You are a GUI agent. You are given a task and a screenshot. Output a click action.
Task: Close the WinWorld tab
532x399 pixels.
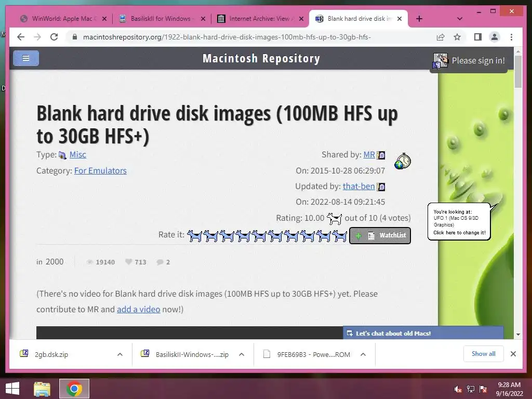104,19
